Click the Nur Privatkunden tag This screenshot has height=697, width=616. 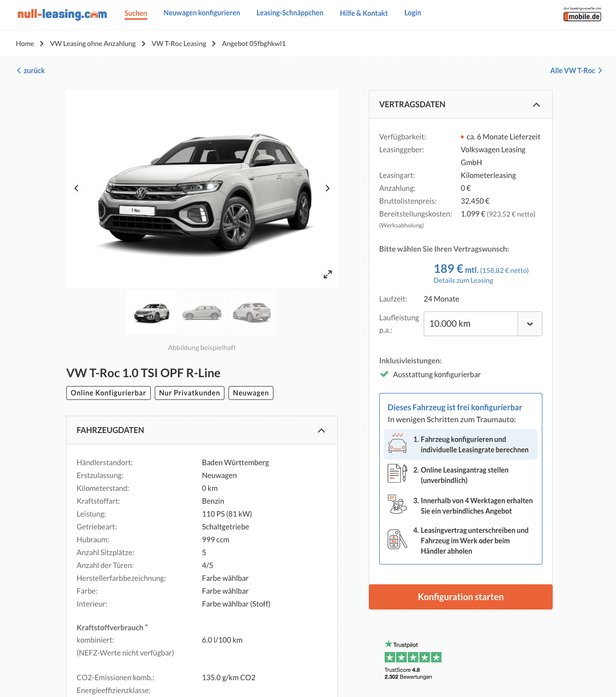click(x=189, y=393)
